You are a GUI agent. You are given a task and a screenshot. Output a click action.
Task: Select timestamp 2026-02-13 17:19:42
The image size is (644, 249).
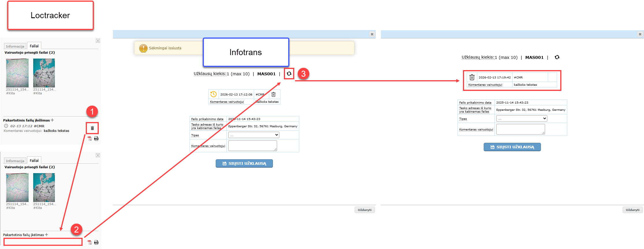tap(495, 77)
